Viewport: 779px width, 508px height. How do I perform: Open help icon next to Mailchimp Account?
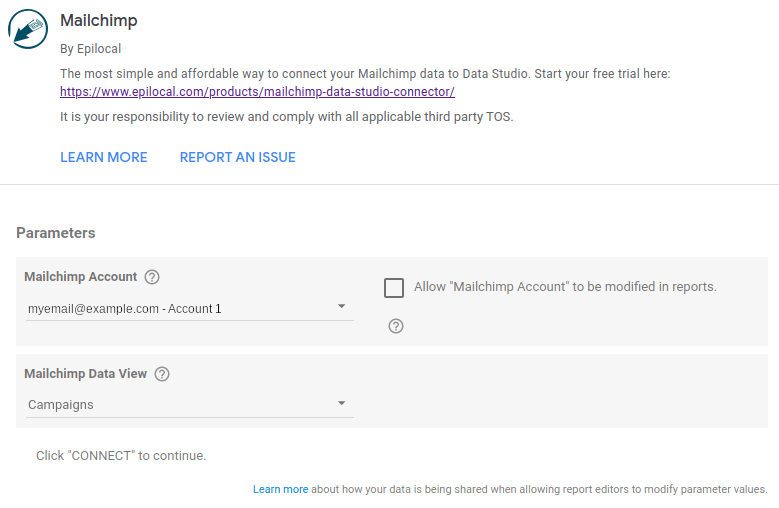click(x=152, y=277)
